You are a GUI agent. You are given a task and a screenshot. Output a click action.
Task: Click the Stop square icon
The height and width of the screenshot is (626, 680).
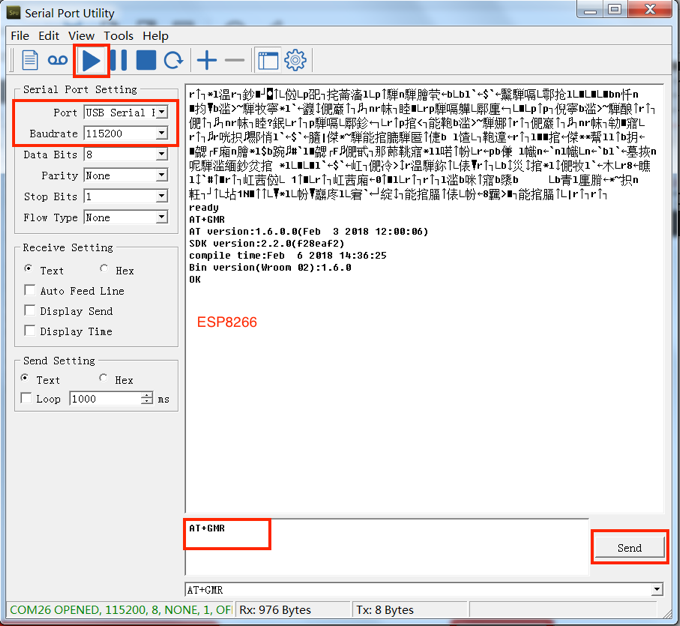tap(146, 61)
